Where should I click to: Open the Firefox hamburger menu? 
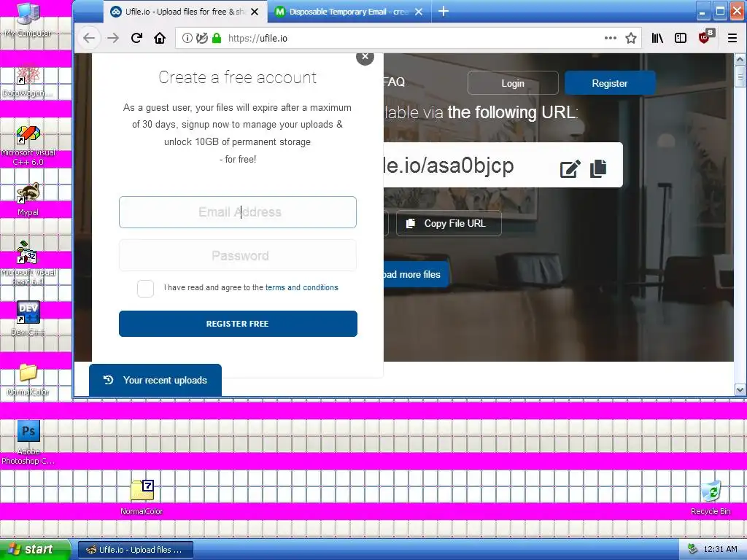click(x=732, y=38)
